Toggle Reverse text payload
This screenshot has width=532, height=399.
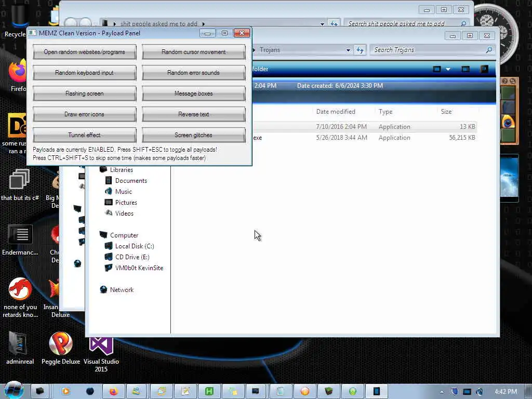click(193, 114)
